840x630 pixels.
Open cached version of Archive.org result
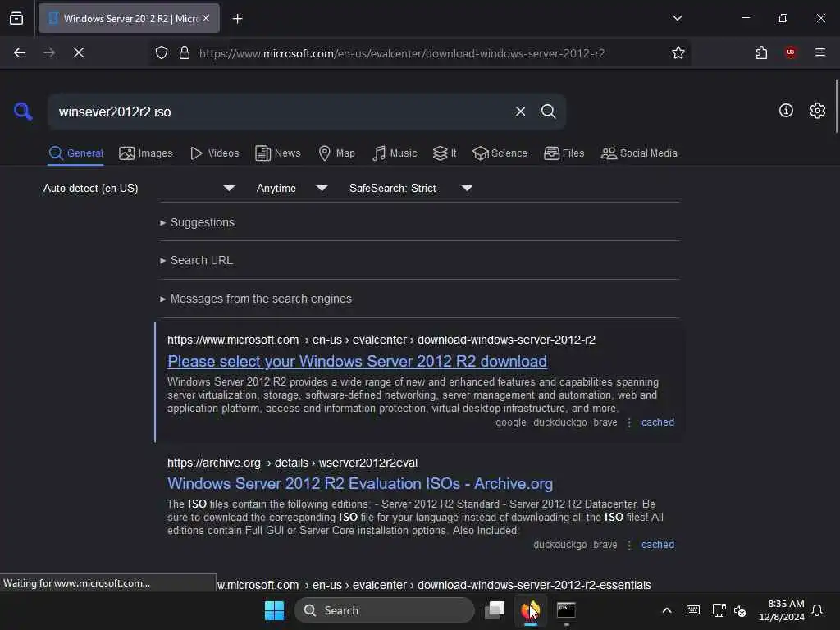click(657, 545)
